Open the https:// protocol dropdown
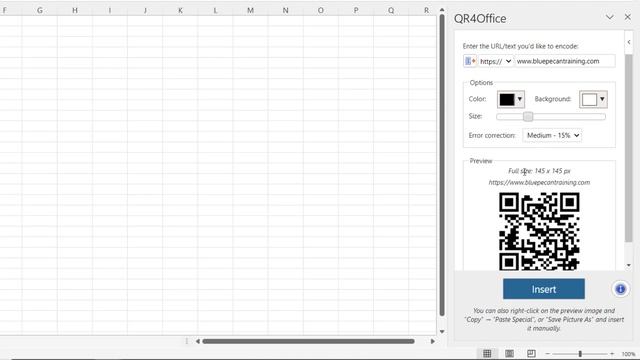This screenshot has height=360, width=640. [x=496, y=61]
